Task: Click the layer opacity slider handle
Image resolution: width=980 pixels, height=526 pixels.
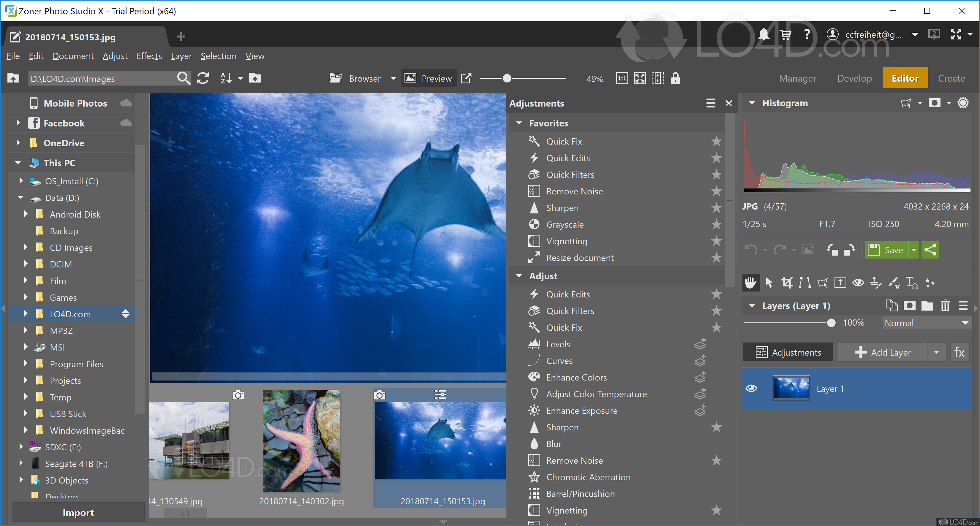Action: pos(831,323)
